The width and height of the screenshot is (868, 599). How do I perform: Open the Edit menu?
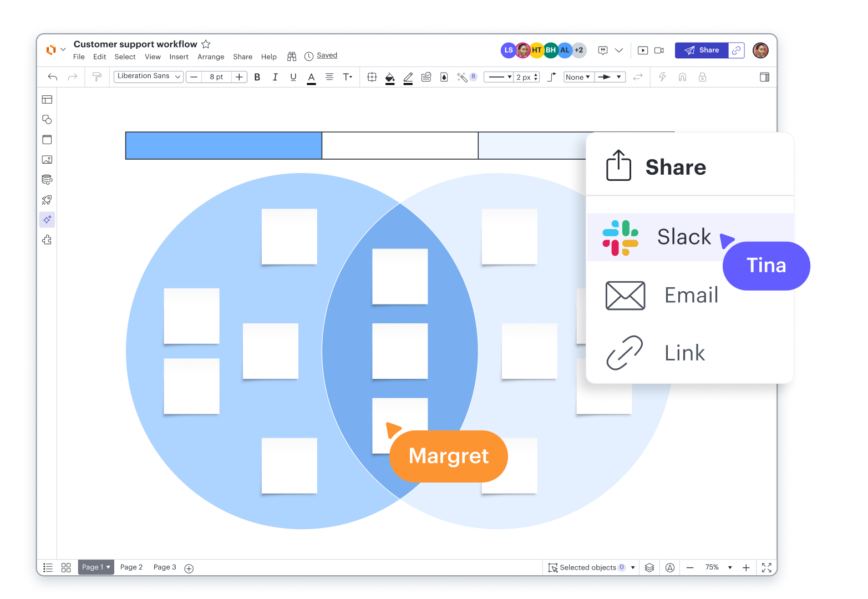99,57
